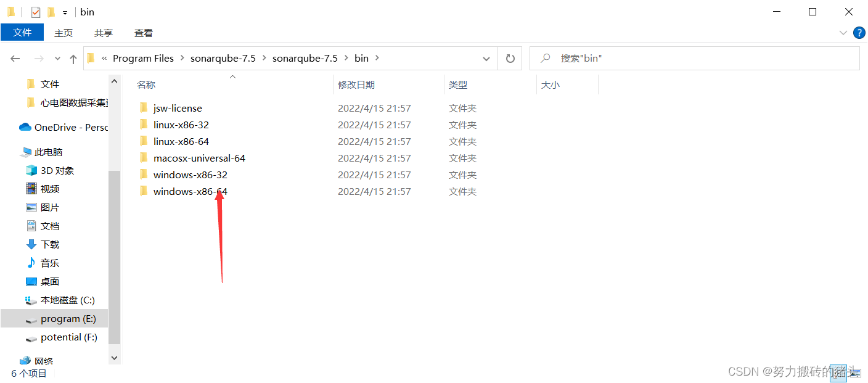Select 本地磁盘 (C:) drive
Screen dimensions: 868x383
pyautogui.click(x=68, y=300)
